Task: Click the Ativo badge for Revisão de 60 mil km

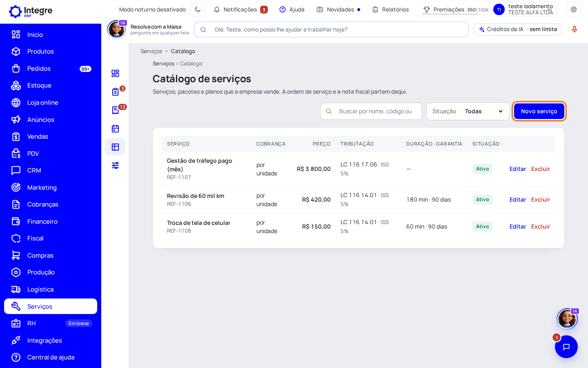Action: click(482, 200)
